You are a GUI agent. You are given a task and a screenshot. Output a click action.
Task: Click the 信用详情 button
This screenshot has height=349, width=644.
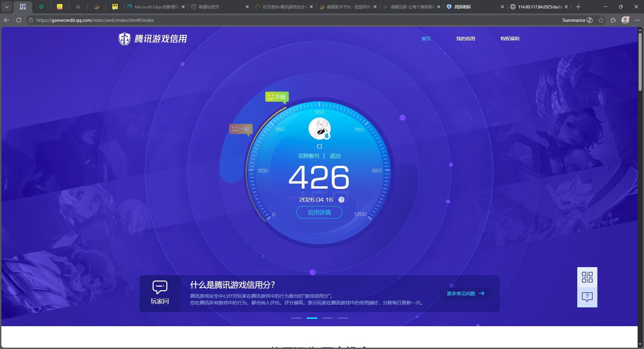pos(319,212)
